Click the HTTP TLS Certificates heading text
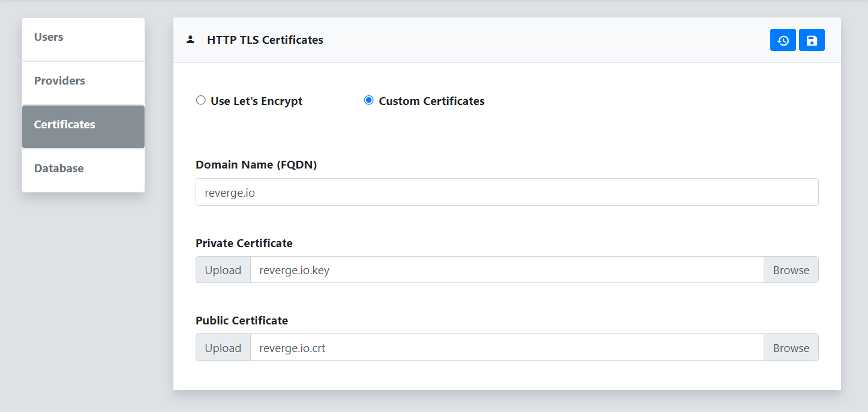 [x=265, y=40]
